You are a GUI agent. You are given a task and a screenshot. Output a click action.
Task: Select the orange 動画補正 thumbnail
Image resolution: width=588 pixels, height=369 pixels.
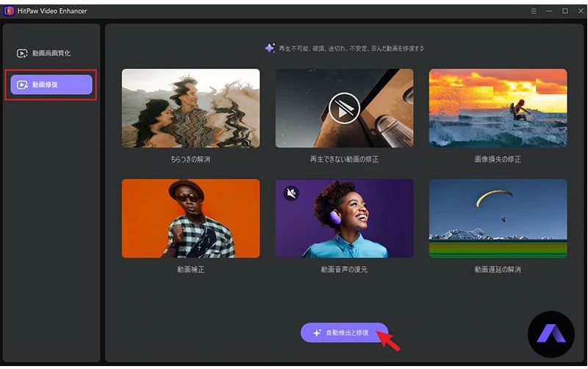pyautogui.click(x=190, y=218)
